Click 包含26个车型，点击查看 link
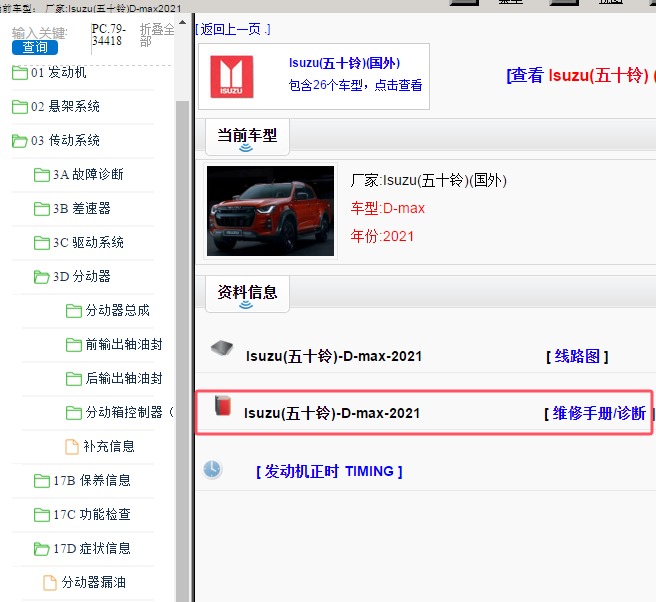The height and width of the screenshot is (602, 656). 355,85
